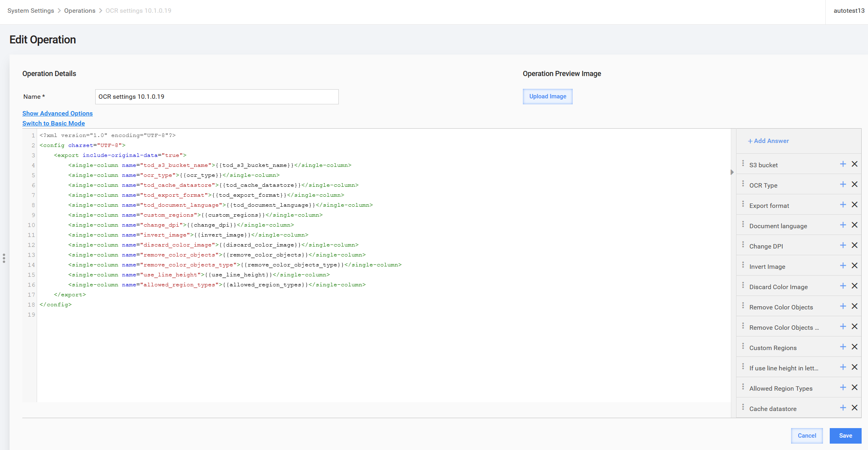Select the Allowed Region Types row

pos(799,387)
